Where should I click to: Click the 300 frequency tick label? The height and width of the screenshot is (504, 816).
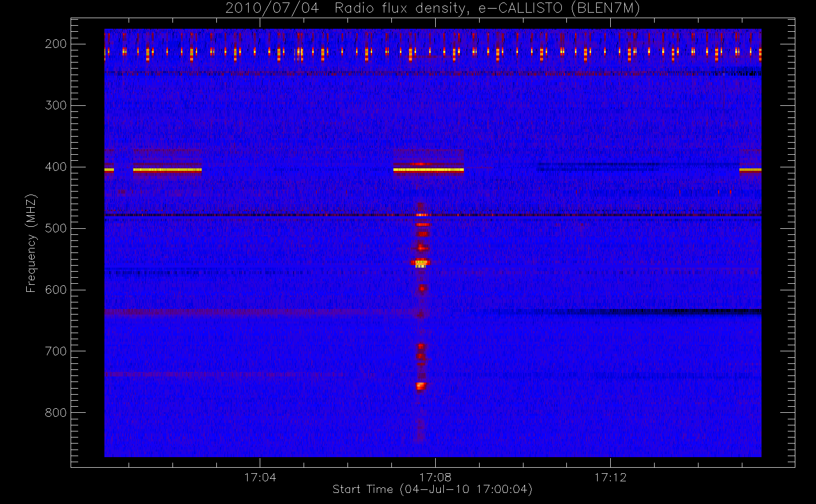[56, 105]
